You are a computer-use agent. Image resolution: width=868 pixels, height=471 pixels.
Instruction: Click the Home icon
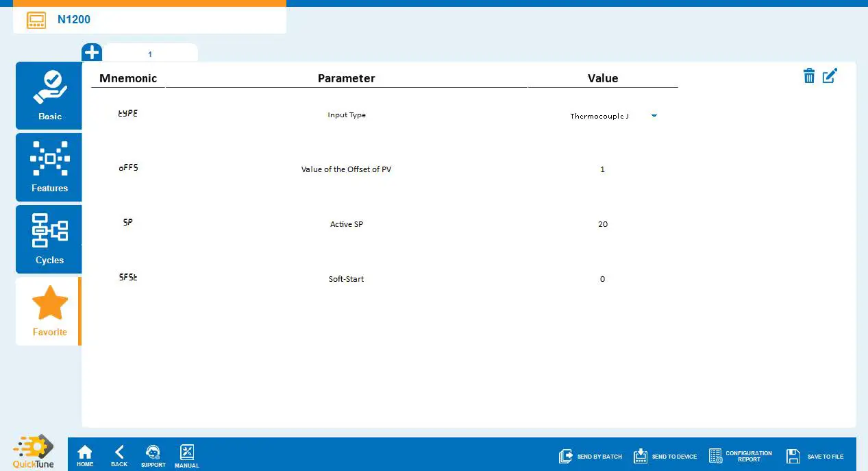(x=84, y=455)
